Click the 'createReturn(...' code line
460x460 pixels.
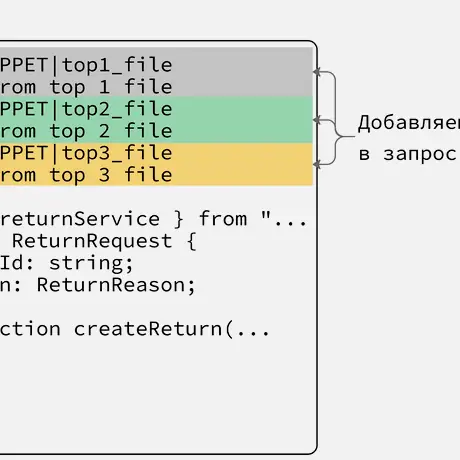pos(134,329)
